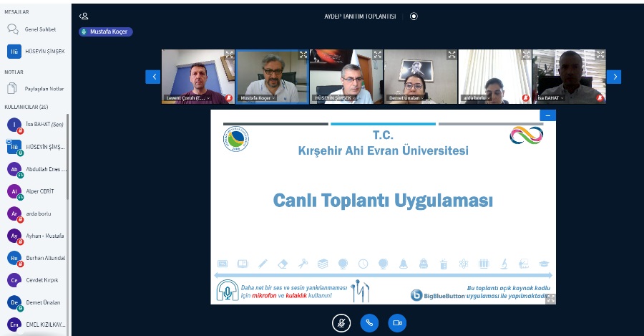This screenshot has width=644, height=336.
Task: Fullscreen İsa BAHAT webcam
Action: (600, 54)
